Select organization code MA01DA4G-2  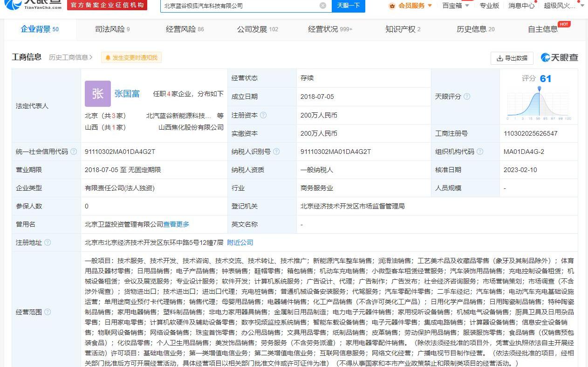pos(524,152)
